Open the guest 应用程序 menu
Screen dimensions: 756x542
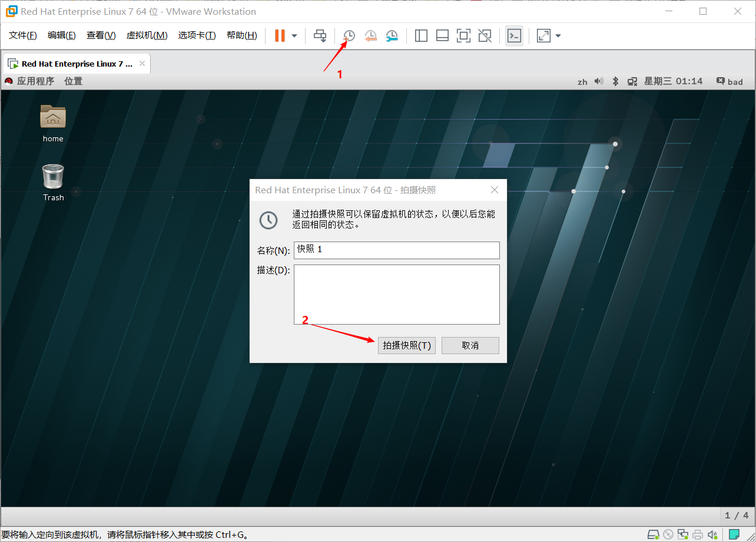pos(29,81)
